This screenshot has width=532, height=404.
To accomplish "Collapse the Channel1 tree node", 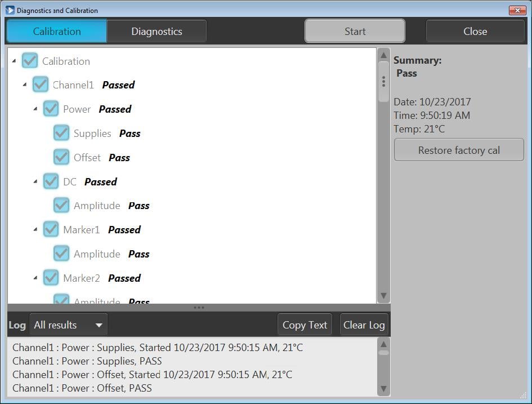I will (25, 85).
